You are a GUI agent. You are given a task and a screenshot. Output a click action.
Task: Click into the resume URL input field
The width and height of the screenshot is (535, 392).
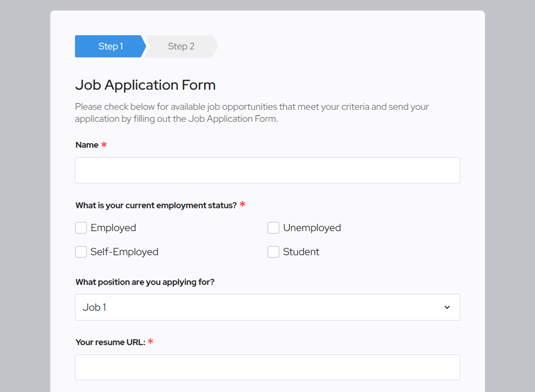click(267, 367)
